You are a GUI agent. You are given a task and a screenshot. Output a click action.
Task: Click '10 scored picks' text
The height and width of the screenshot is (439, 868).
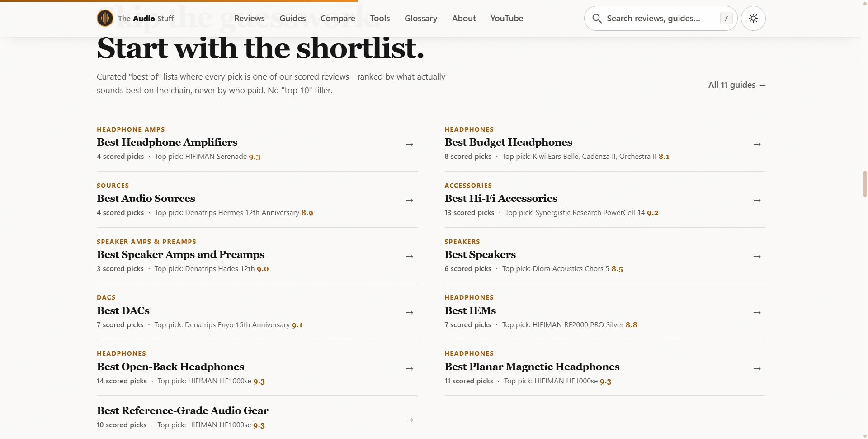pos(122,425)
